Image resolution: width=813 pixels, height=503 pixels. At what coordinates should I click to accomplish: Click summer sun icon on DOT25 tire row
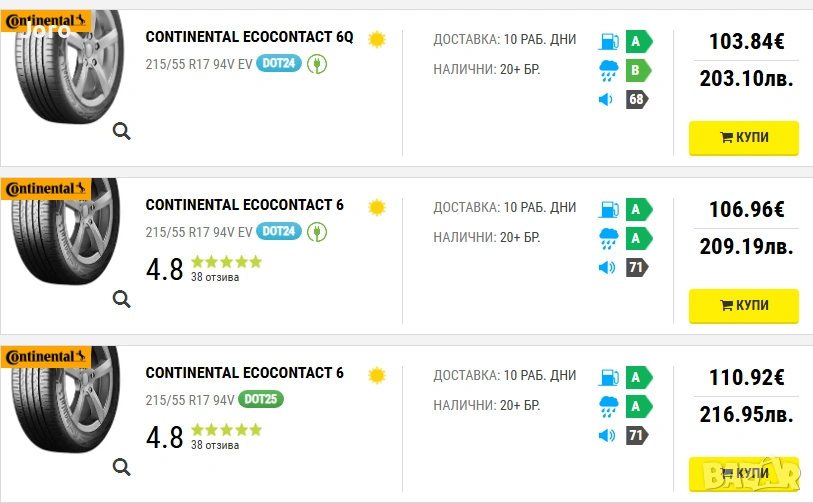376,375
